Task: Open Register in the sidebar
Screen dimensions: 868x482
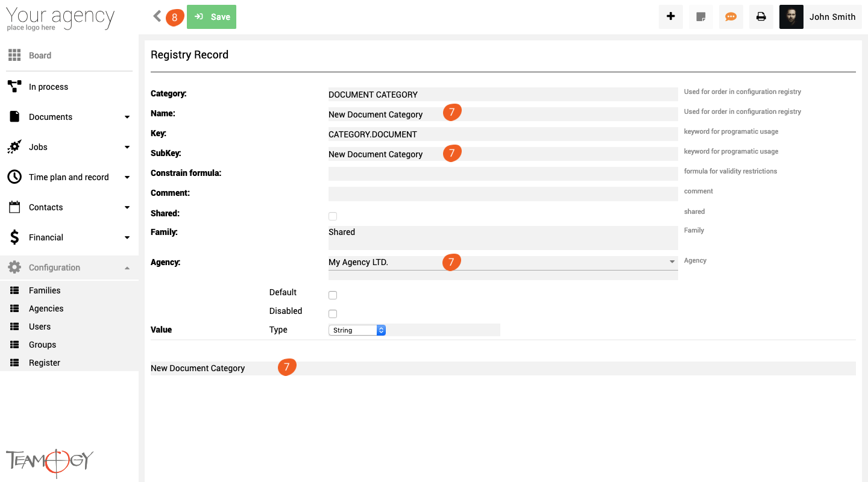Action: 45,363
